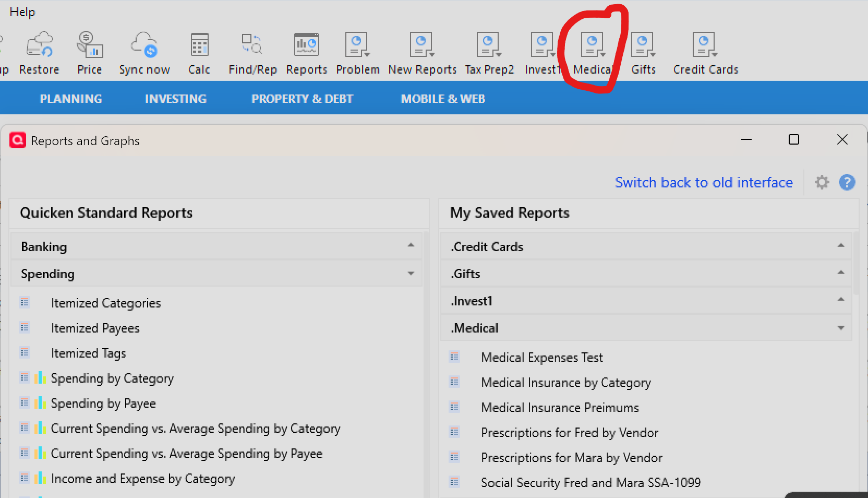Click Prescriptions for Mara report icon
868x498 pixels.
454,457
